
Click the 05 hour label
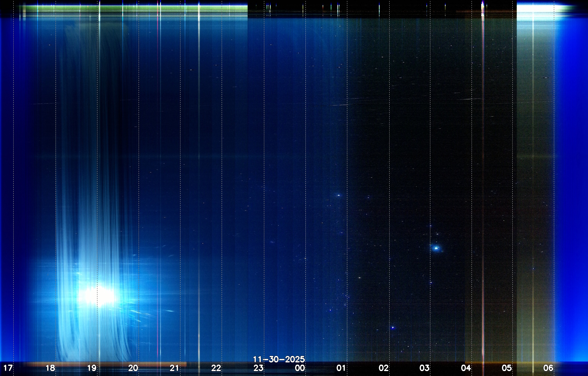[506, 368]
